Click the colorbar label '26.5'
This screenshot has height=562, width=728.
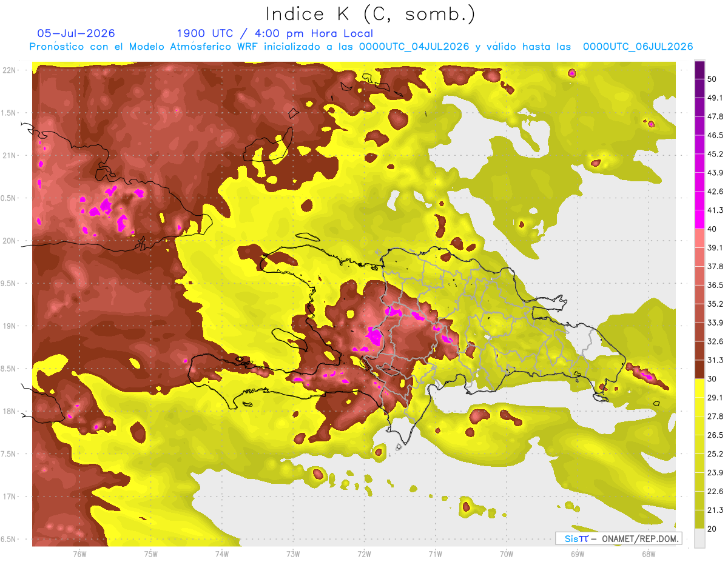tap(715, 435)
